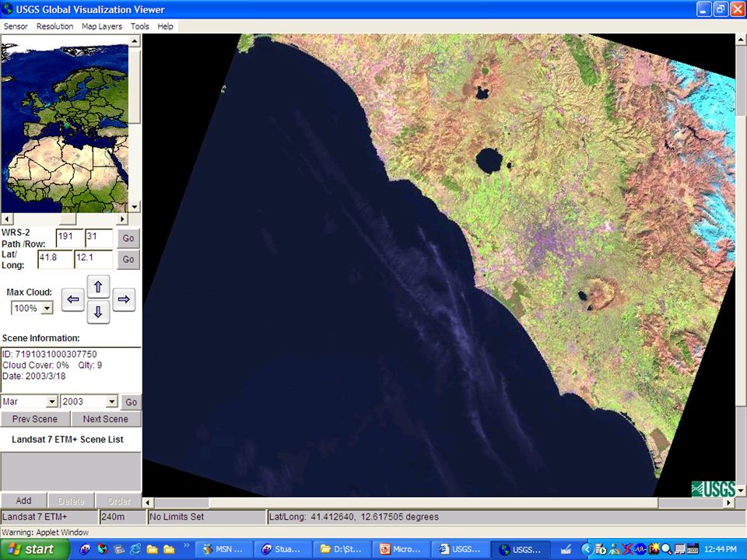Image resolution: width=747 pixels, height=560 pixels.
Task: Click the greyed Delete button
Action: click(71, 500)
